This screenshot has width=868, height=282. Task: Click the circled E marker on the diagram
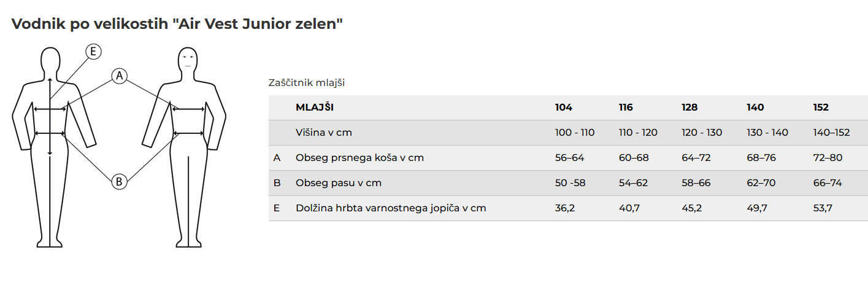[x=93, y=52]
